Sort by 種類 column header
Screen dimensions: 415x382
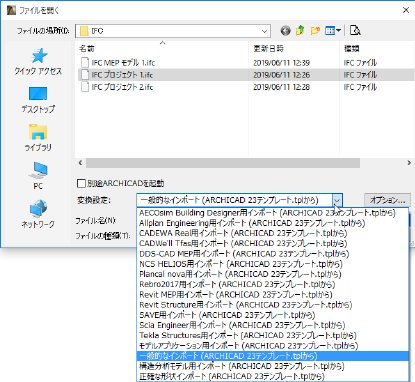point(351,49)
